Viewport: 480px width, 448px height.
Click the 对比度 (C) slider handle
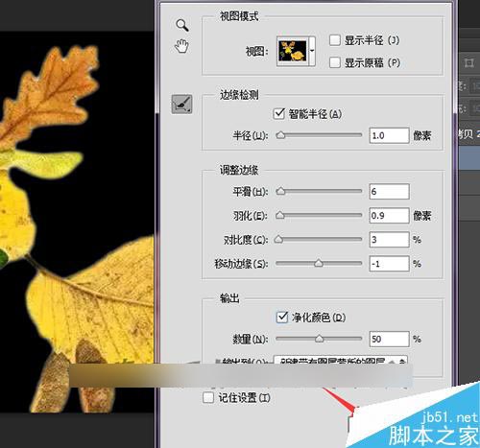coord(278,239)
